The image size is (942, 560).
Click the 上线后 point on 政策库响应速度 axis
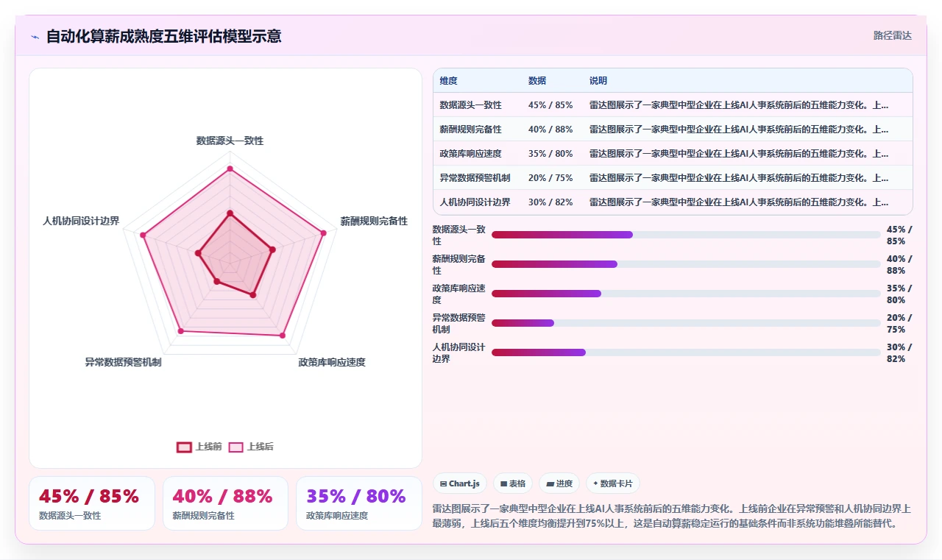[282, 335]
